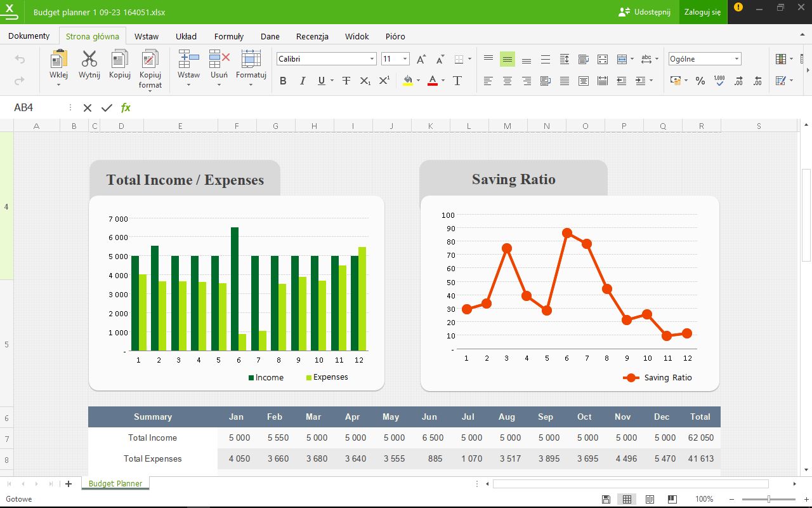Click the thousands separator icon

719,81
